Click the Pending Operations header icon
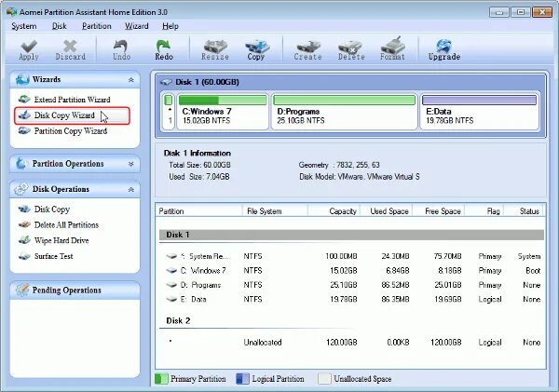The image size is (559, 392). [x=22, y=290]
